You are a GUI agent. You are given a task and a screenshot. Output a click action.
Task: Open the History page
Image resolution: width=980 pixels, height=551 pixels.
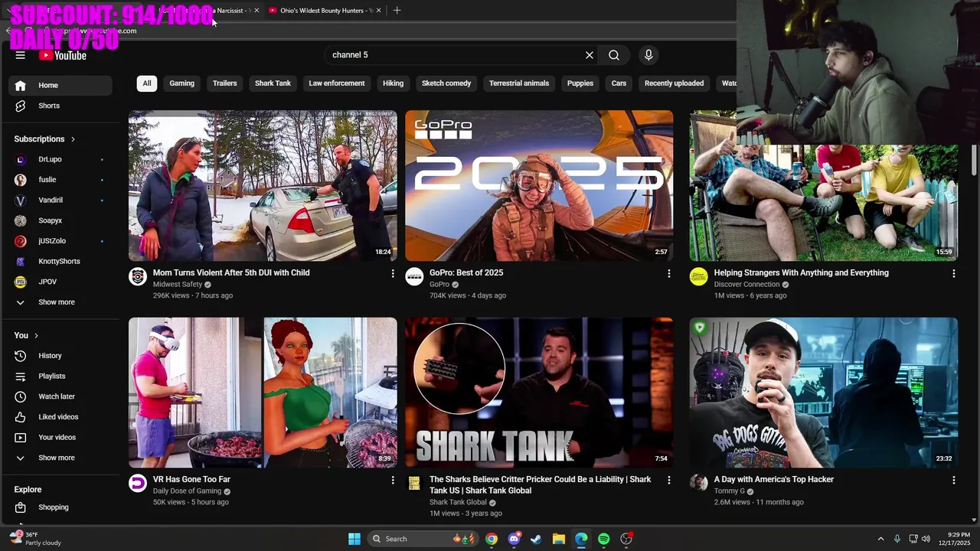(x=60, y=356)
